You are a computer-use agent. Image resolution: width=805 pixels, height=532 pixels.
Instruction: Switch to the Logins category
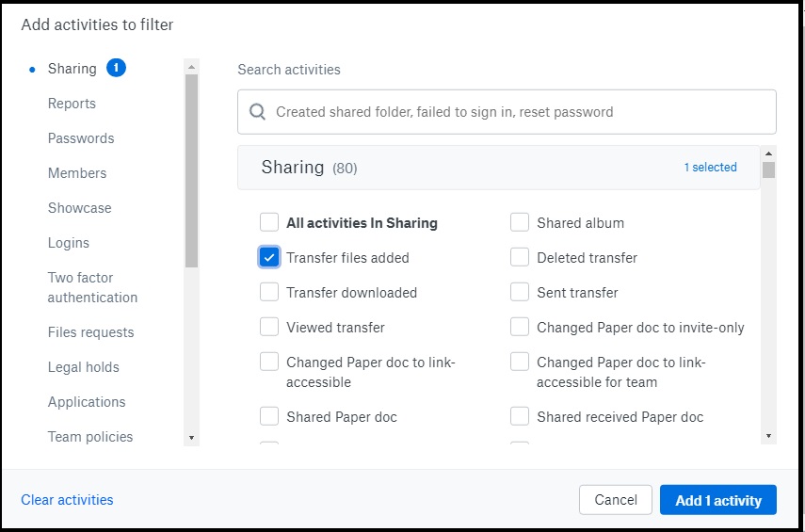(69, 242)
